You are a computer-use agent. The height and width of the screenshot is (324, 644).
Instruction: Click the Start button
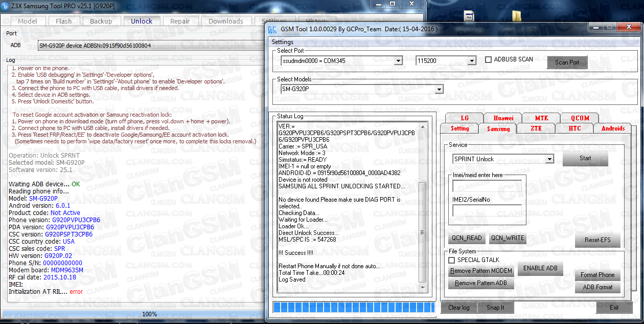click(x=585, y=159)
